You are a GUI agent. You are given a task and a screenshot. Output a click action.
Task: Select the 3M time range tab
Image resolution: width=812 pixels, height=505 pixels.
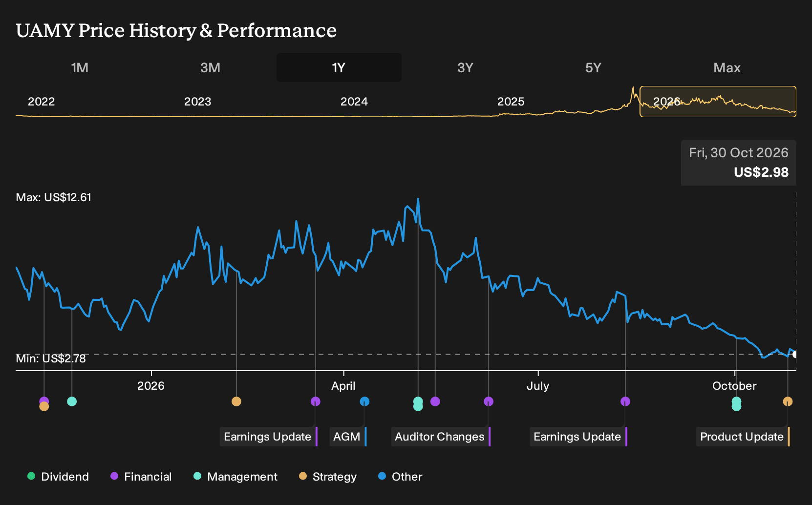point(210,67)
